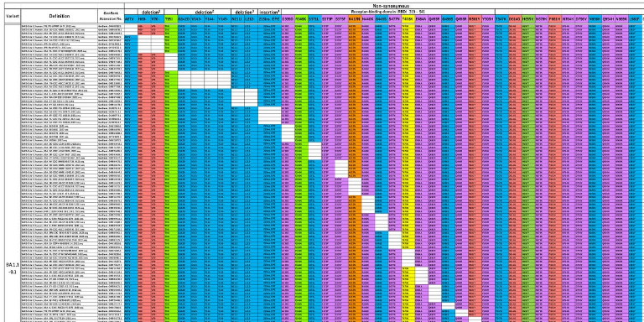The width and height of the screenshot is (644, 322).
Task: Select the green H655Y header cell
Action: 527,19
